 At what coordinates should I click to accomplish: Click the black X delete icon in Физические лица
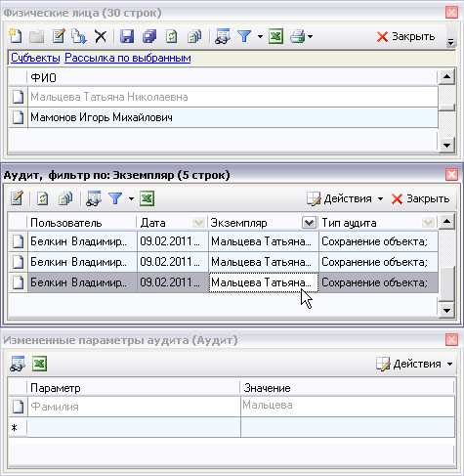pyautogui.click(x=101, y=36)
